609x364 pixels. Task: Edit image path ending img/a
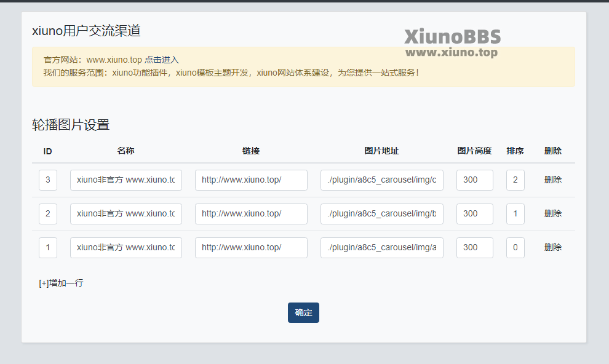click(x=382, y=248)
